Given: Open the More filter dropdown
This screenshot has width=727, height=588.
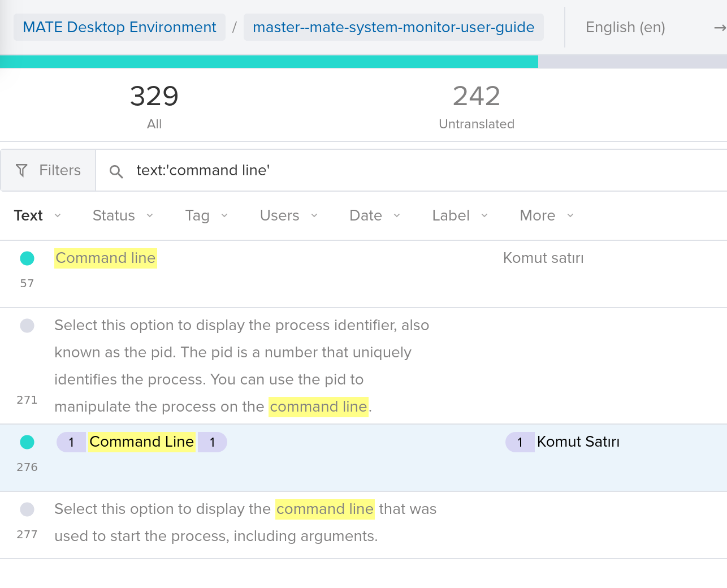Looking at the screenshot, I should (x=545, y=215).
